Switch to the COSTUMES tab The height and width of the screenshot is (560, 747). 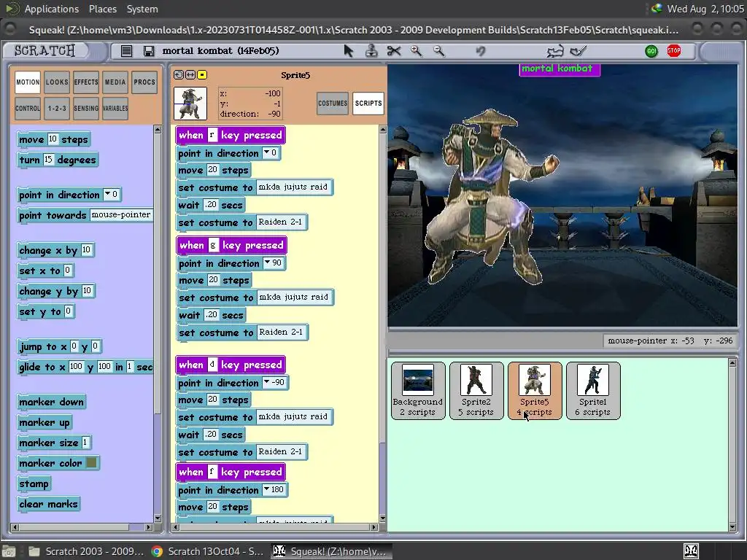pyautogui.click(x=333, y=103)
